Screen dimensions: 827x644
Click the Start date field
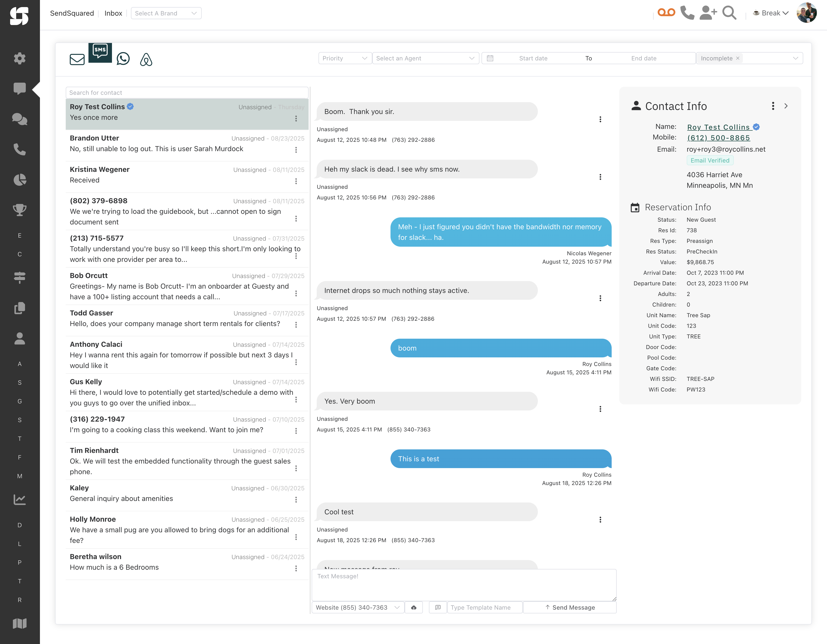point(533,58)
